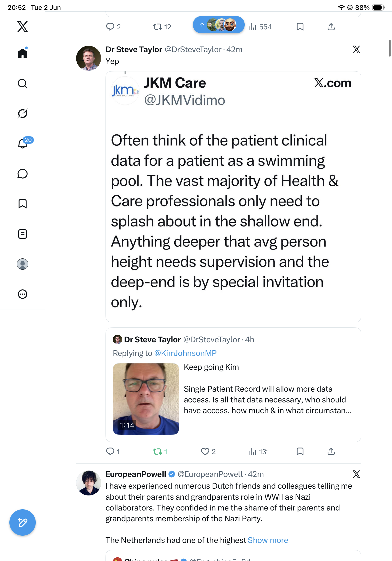392x561 pixels.
Task: Tap the compose new post button
Action: pos(23,522)
